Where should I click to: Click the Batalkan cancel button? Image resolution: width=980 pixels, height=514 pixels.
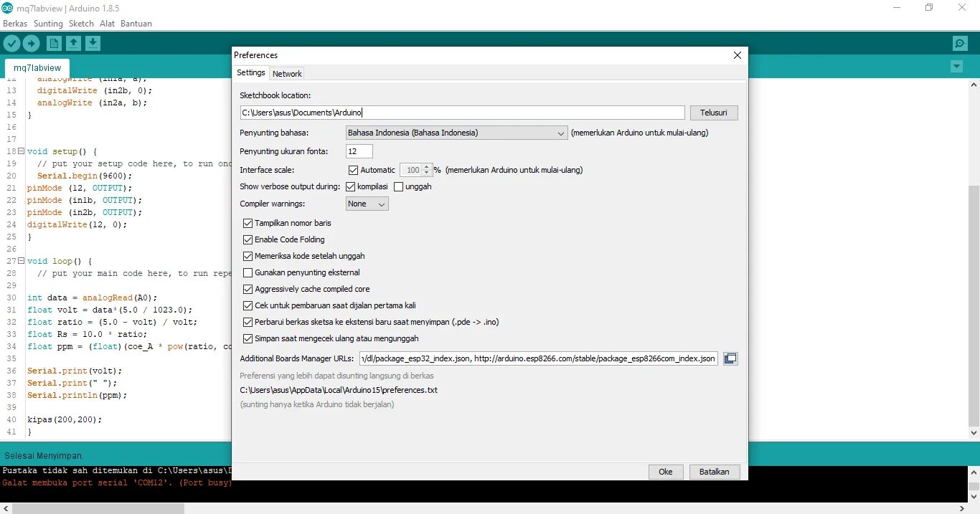715,472
